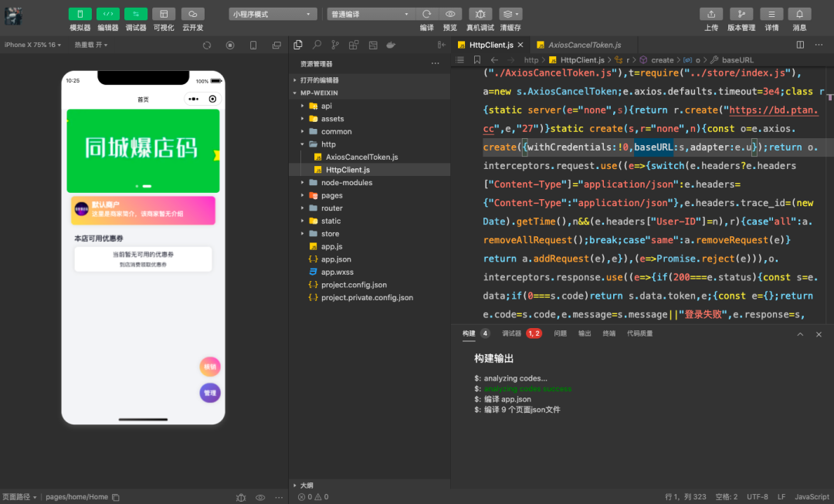Collapse the MP-WEIXIN project root
This screenshot has width=834, height=504.
pyautogui.click(x=370, y=93)
